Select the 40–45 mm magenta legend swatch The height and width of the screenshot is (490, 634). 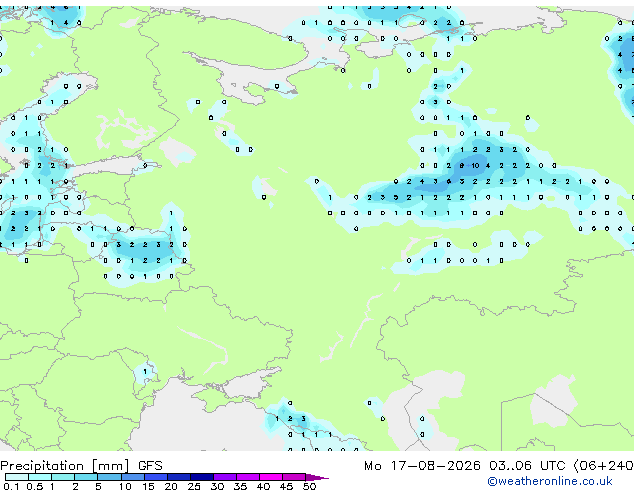tap(271, 477)
